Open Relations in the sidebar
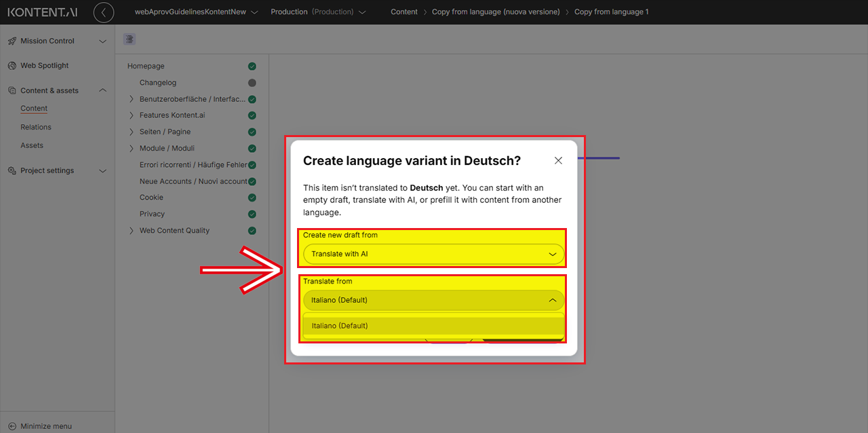 [36, 127]
